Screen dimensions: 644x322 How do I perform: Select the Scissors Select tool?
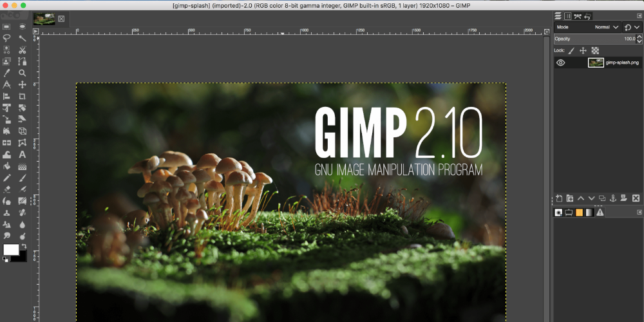click(22, 50)
